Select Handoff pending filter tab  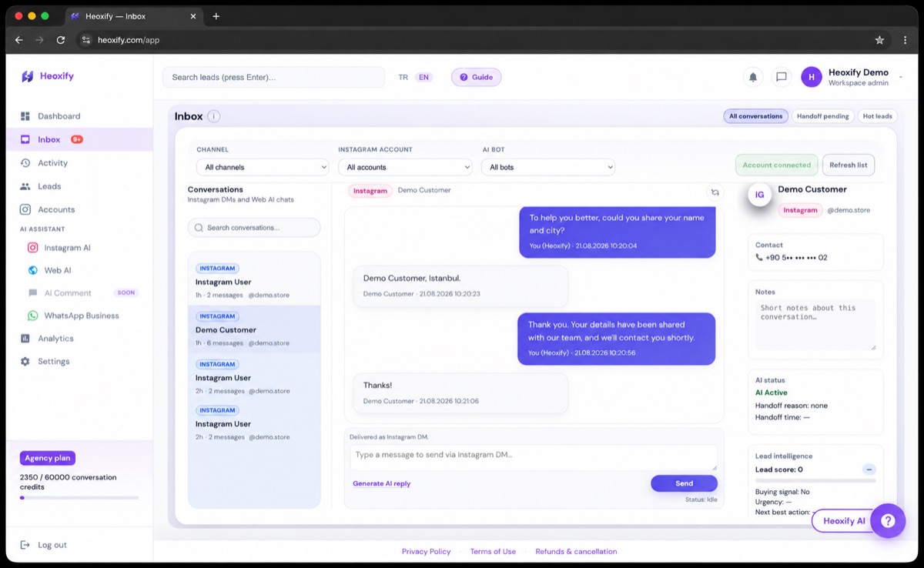coord(822,116)
